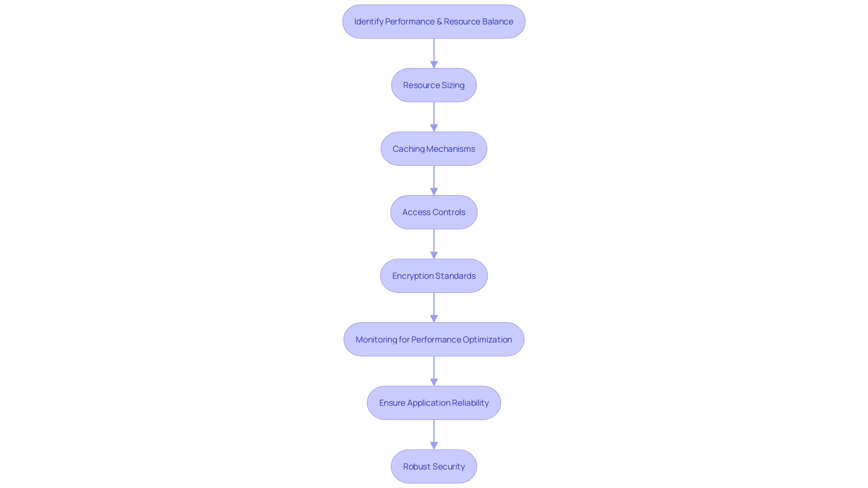Image resolution: width=868 pixels, height=488 pixels.
Task: Click the Caching Mechanisms node icon
Action: tap(434, 148)
